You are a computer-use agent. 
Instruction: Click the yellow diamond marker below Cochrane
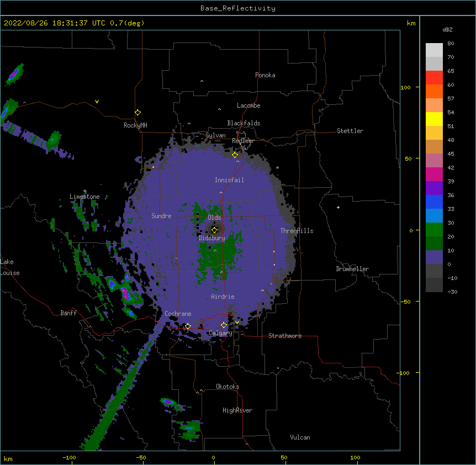click(x=188, y=326)
